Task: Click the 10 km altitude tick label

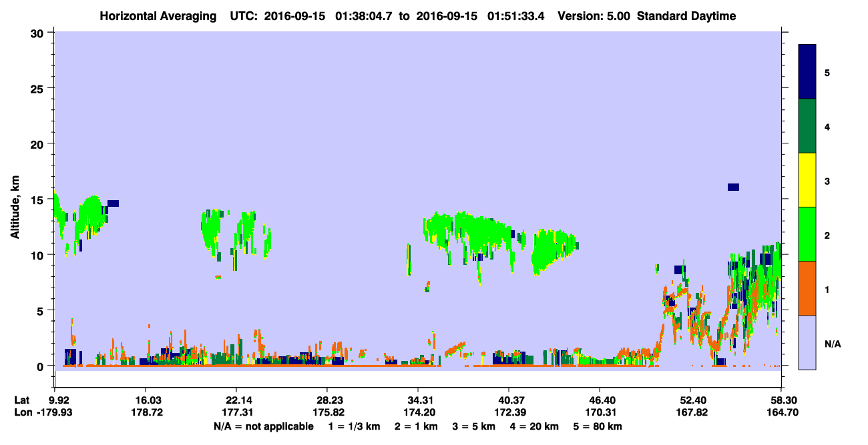Action: (x=39, y=255)
